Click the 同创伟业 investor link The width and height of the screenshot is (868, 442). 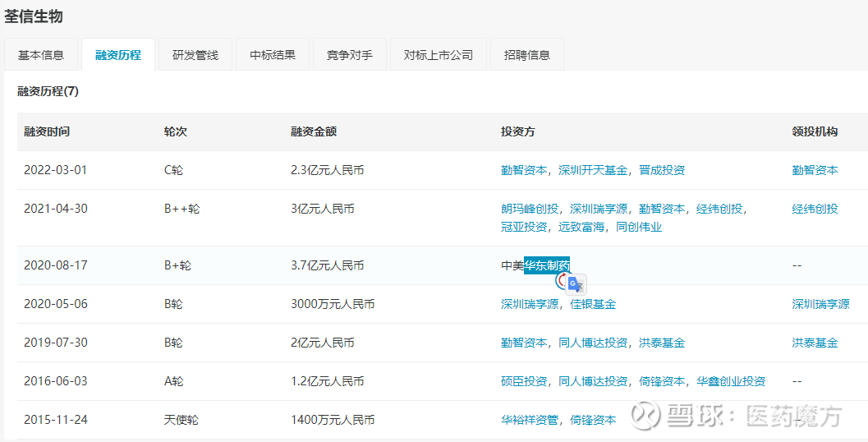(x=639, y=227)
